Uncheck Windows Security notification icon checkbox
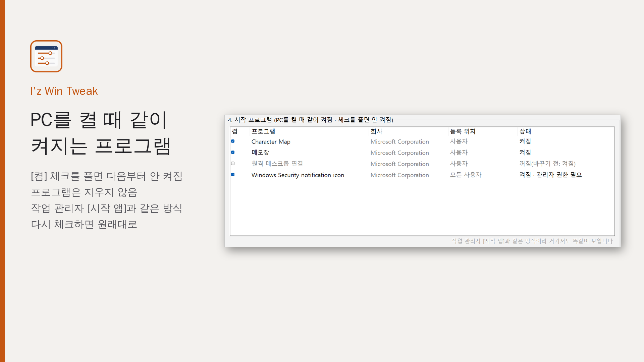This screenshot has height=362, width=644. [x=233, y=175]
